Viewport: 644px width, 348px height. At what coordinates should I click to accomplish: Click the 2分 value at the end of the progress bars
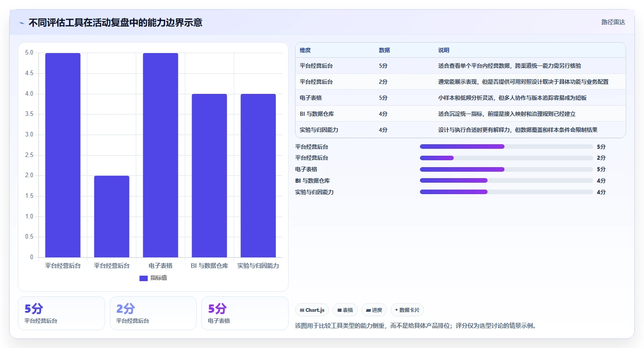tap(601, 158)
